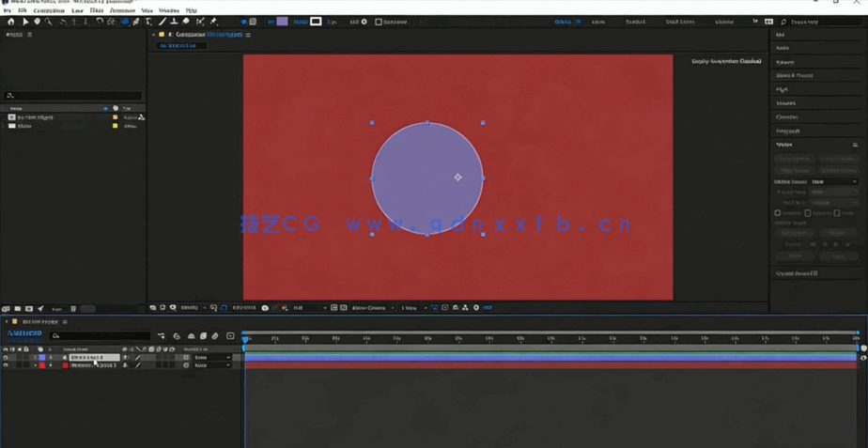The height and width of the screenshot is (448, 868).
Task: Open the viewer resolution dropdown
Action: click(x=308, y=307)
